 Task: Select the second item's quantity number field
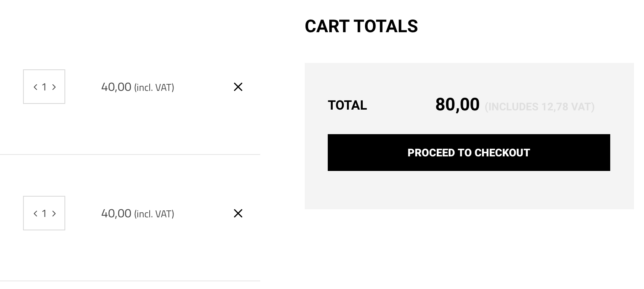coord(45,213)
